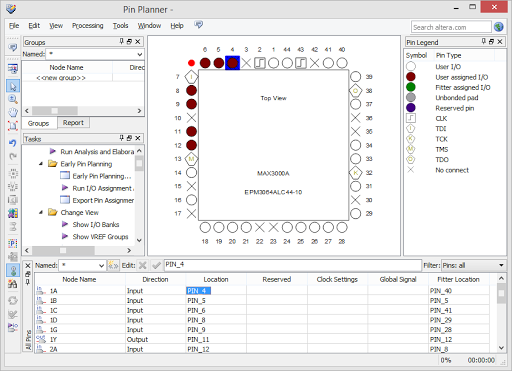Click the chip package view icon

[13, 173]
